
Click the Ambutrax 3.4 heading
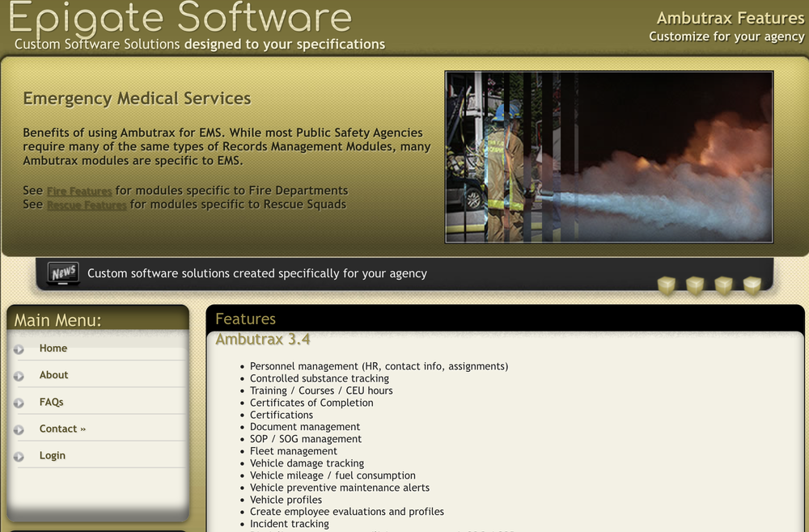click(x=263, y=339)
